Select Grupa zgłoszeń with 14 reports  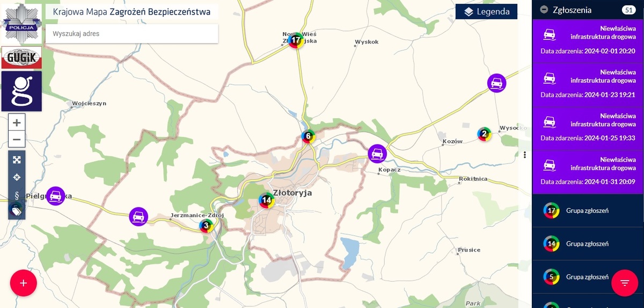(x=588, y=243)
